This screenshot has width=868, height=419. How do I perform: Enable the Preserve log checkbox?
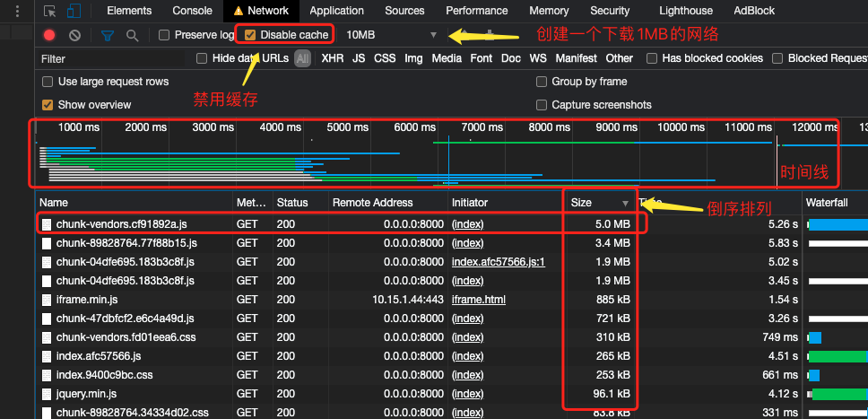pos(164,35)
